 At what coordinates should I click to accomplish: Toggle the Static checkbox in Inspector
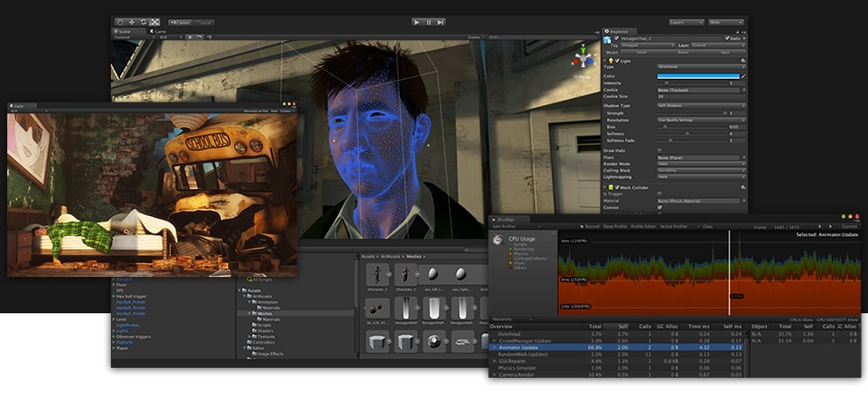[728, 37]
